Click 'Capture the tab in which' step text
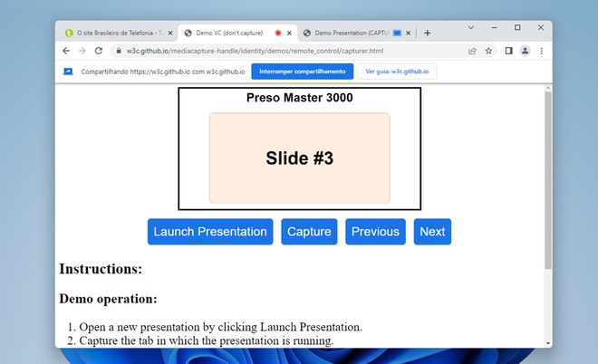598x364 pixels. click(x=207, y=340)
